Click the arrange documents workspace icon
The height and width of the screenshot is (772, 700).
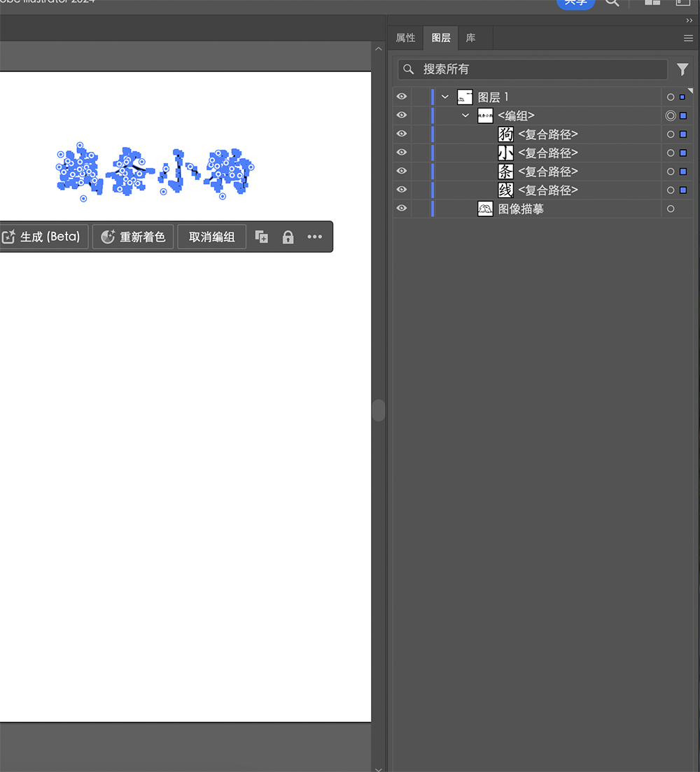[x=652, y=3]
